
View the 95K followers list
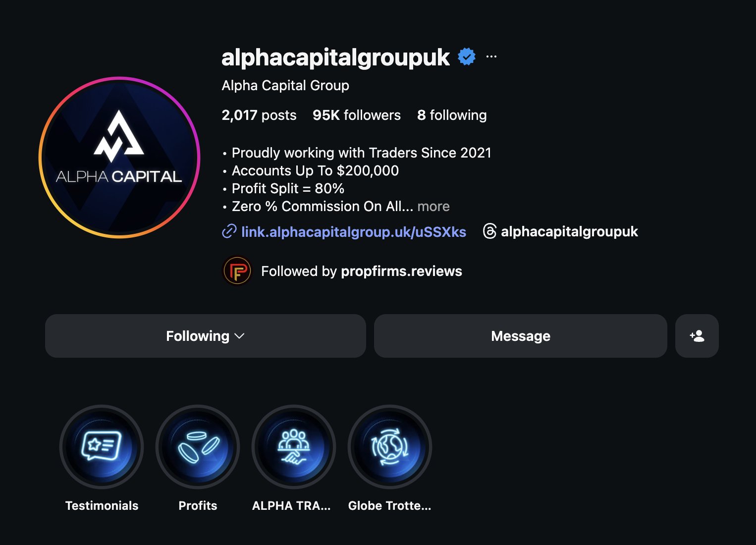[x=357, y=115]
